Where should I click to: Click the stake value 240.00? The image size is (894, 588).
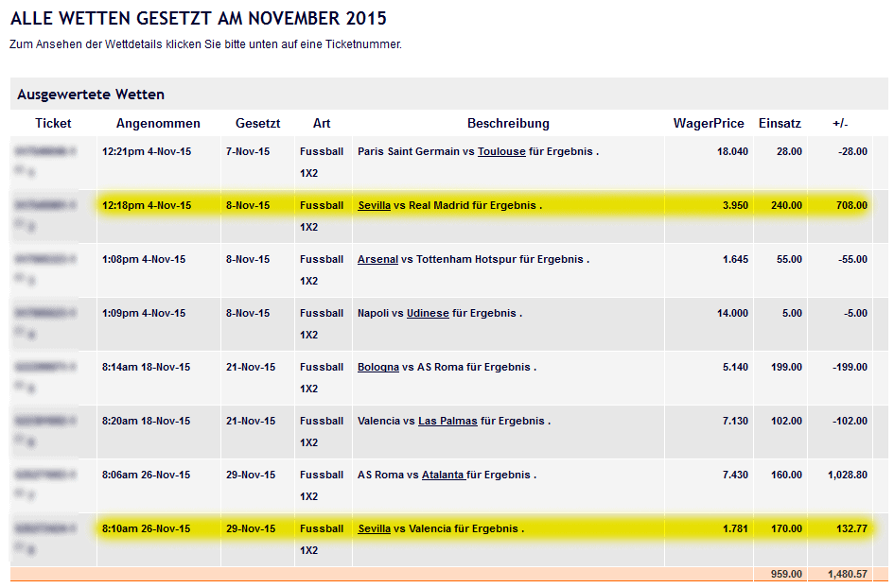[x=786, y=206]
